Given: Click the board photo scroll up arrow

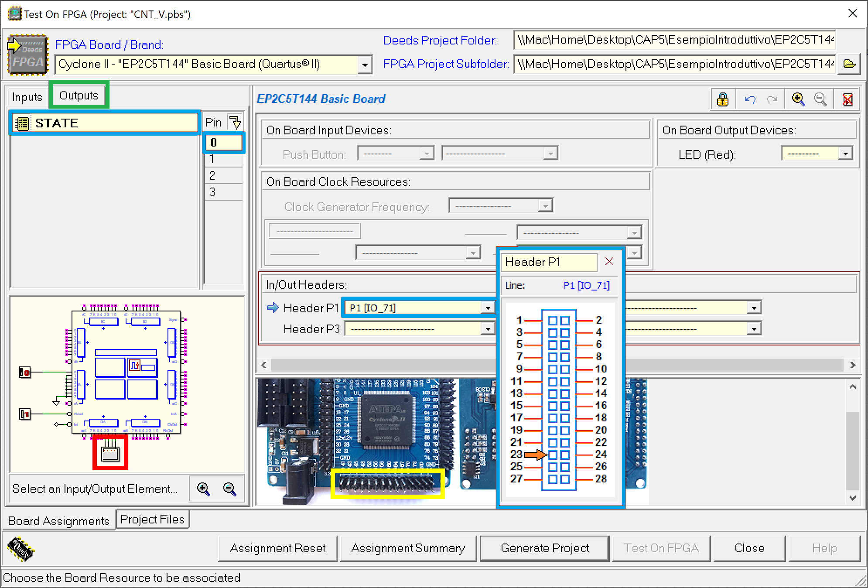Looking at the screenshot, I should click(x=853, y=387).
